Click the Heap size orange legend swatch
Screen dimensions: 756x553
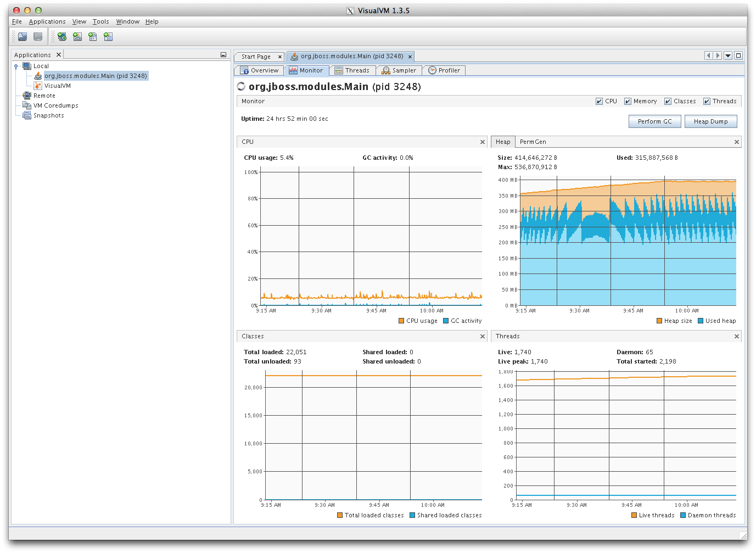tap(659, 321)
